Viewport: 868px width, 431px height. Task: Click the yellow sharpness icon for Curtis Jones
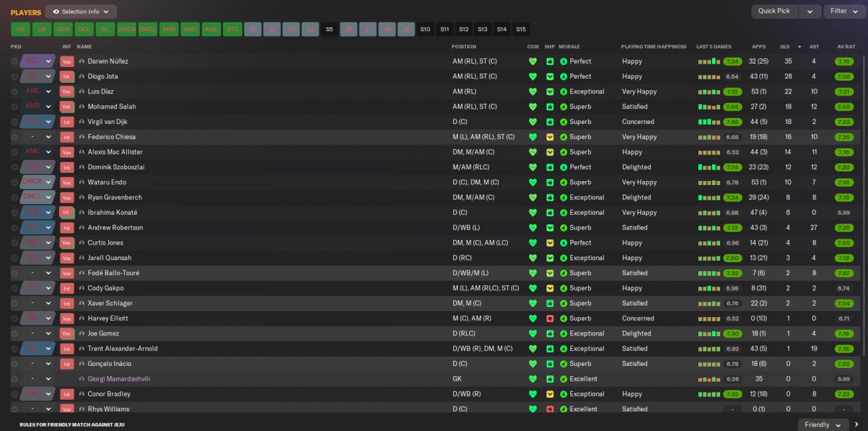coord(550,243)
